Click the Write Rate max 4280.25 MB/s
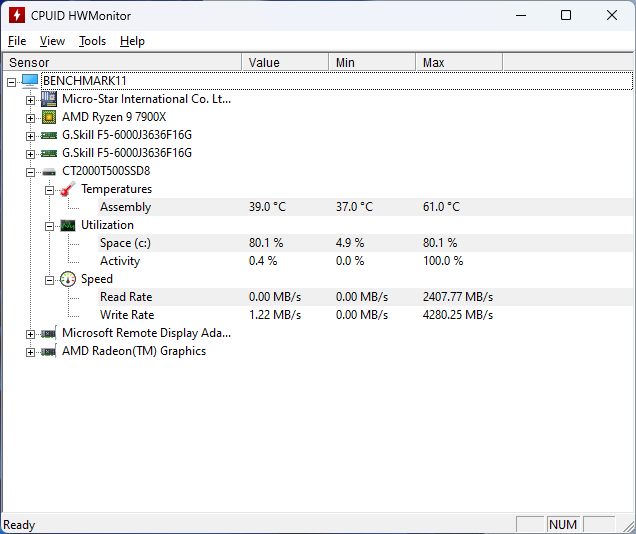 tap(458, 315)
